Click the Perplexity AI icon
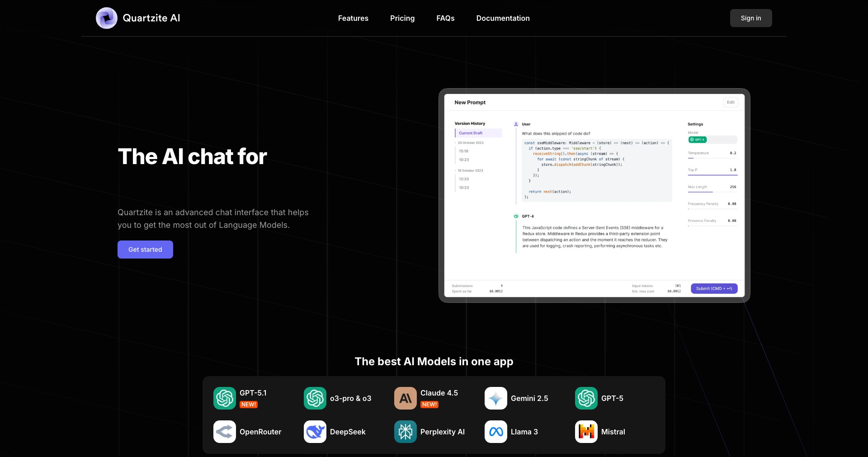This screenshot has height=457, width=868. click(x=406, y=432)
